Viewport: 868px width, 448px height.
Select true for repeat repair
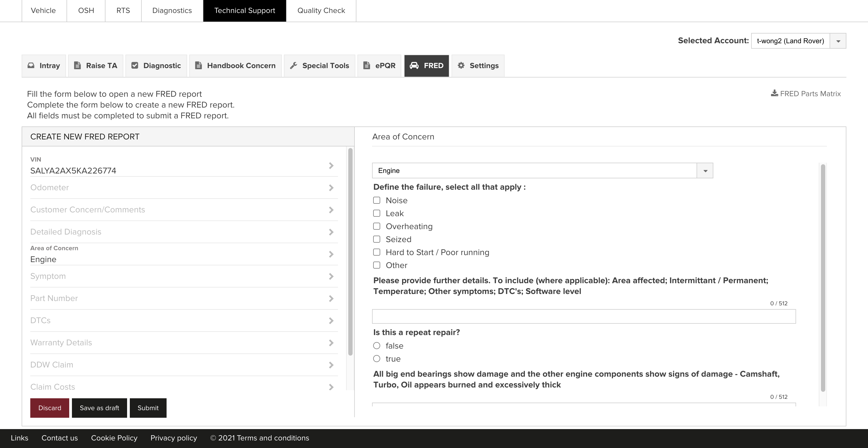point(377,359)
